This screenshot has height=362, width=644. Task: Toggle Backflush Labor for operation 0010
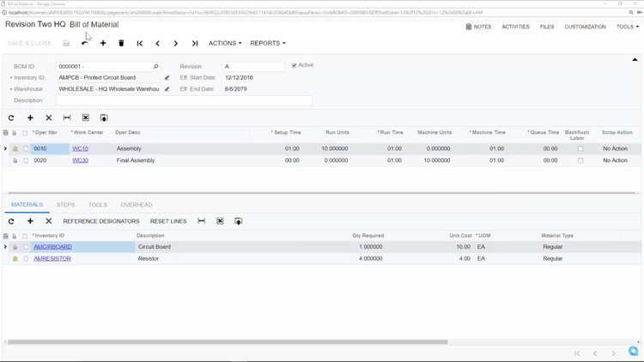point(580,148)
